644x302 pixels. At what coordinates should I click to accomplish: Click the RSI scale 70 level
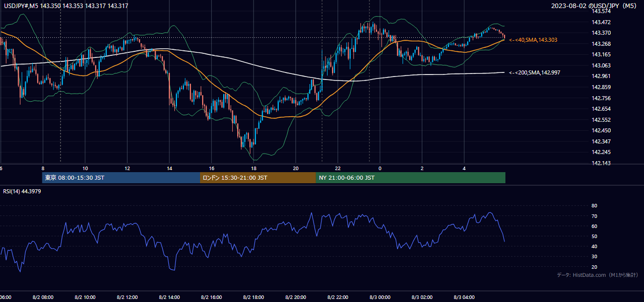[x=594, y=216]
